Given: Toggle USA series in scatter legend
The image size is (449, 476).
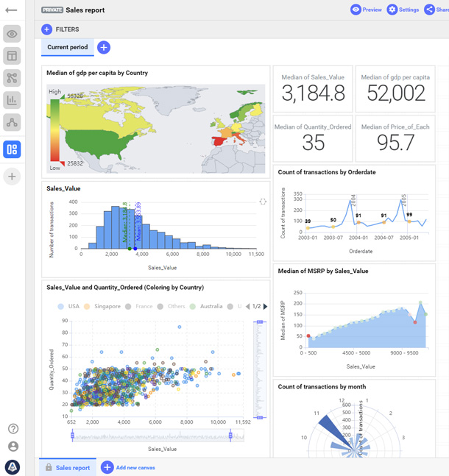Looking at the screenshot, I should pos(68,306).
